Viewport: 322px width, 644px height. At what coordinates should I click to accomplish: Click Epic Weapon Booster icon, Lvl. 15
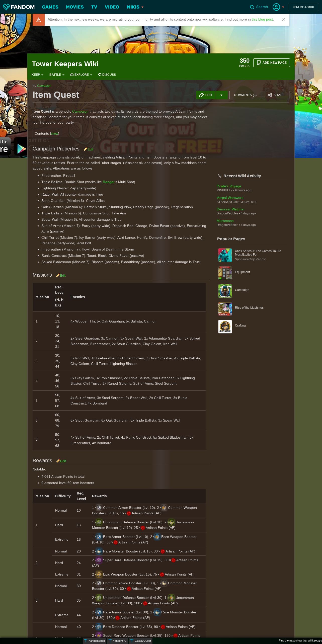[x=99, y=574]
